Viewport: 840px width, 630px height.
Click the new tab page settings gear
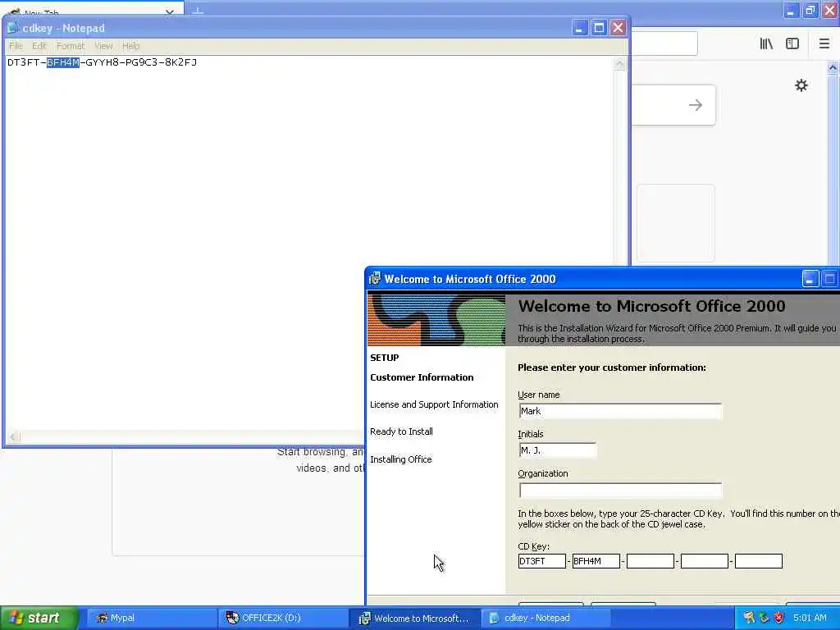[x=801, y=85]
